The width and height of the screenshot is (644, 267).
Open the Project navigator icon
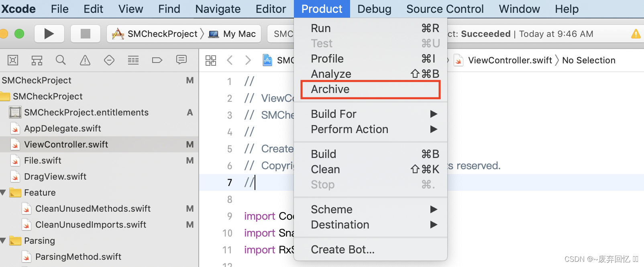(x=13, y=61)
